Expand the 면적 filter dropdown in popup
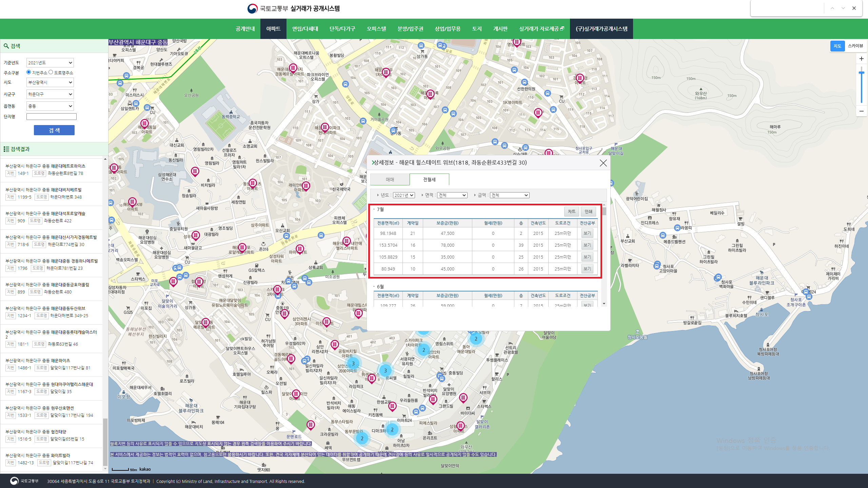This screenshot has width=868, height=488. point(452,195)
